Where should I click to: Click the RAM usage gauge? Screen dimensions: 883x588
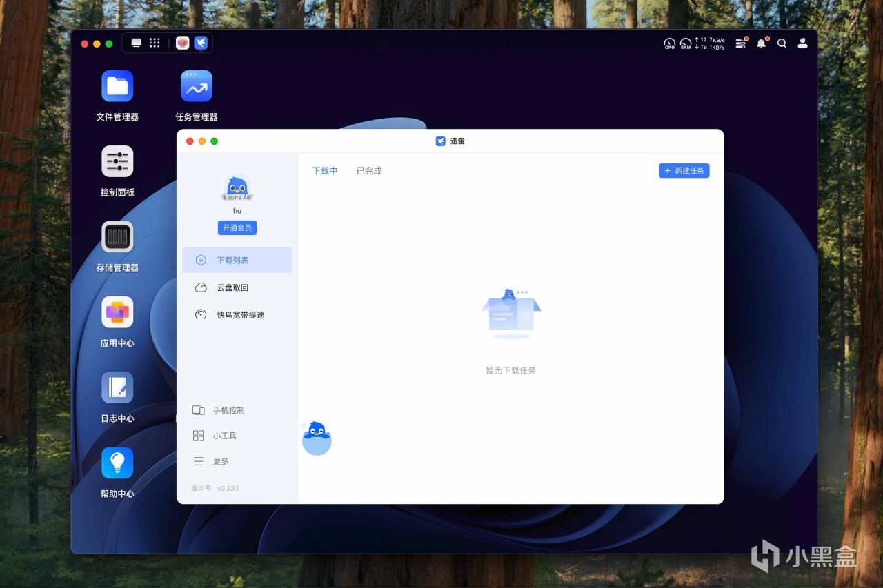[x=686, y=43]
